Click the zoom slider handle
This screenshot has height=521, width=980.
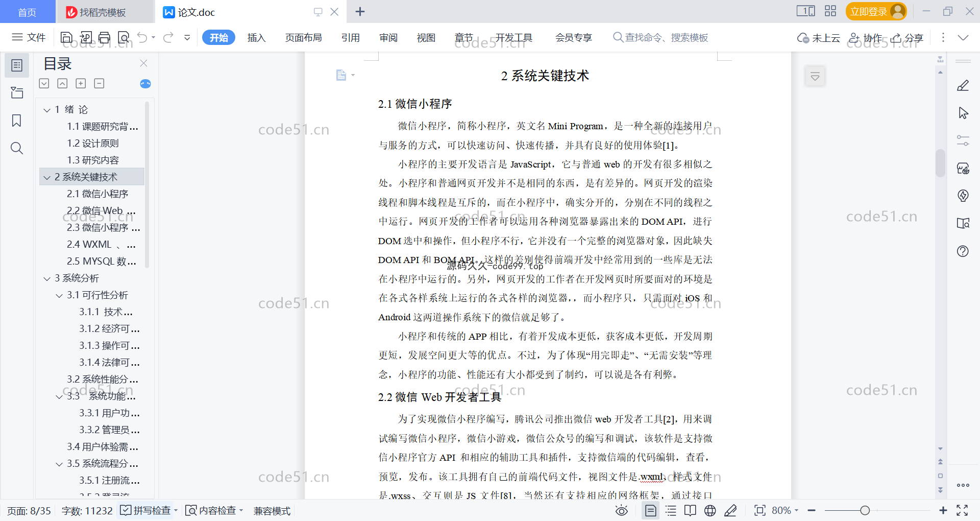pos(865,510)
